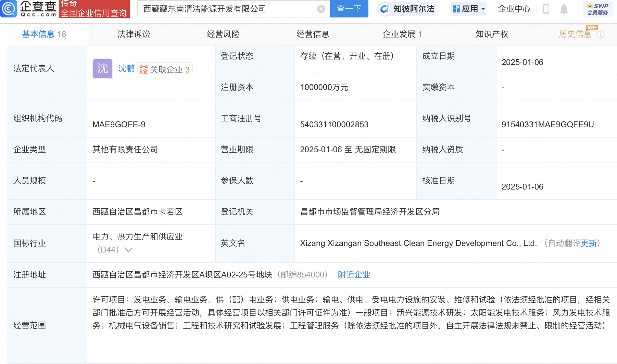
Task: Open SVIP member services
Action: point(597,9)
